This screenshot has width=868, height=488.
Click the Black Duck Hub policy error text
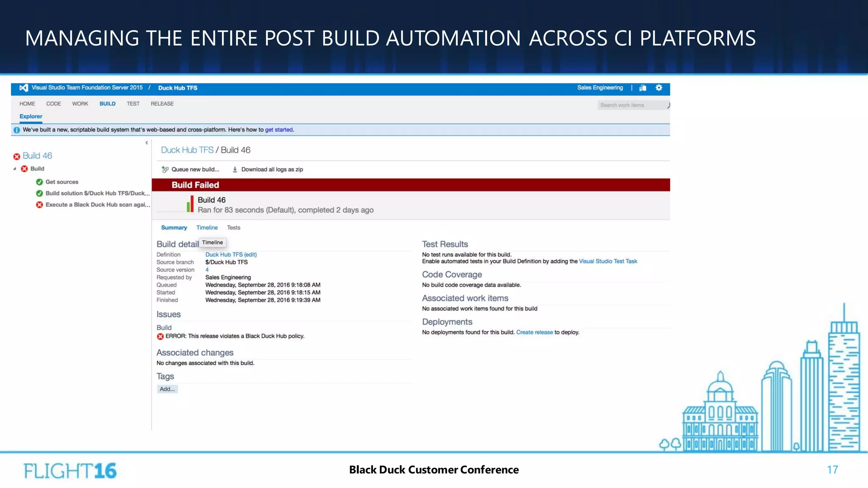(235, 336)
